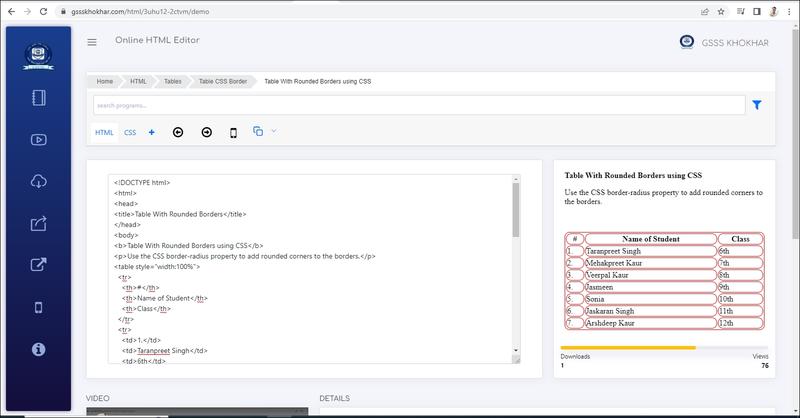The image size is (800, 418).
Task: Select the HTML tab
Action: [104, 132]
